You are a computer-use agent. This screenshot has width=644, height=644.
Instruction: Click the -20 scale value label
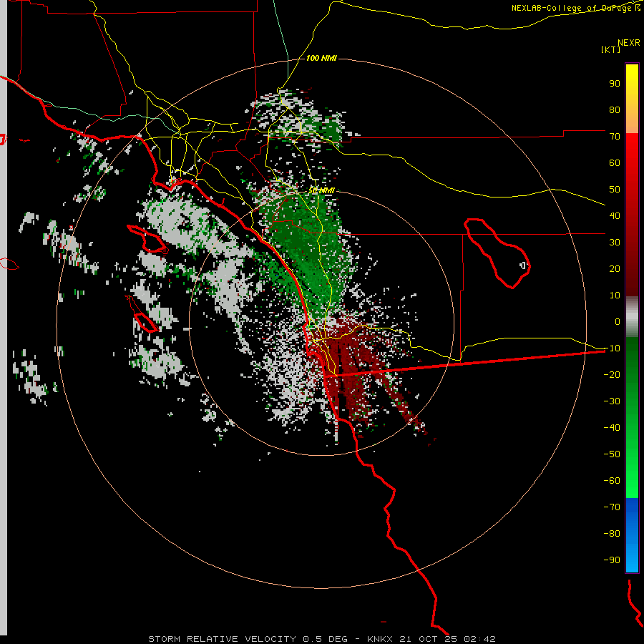[x=612, y=374]
